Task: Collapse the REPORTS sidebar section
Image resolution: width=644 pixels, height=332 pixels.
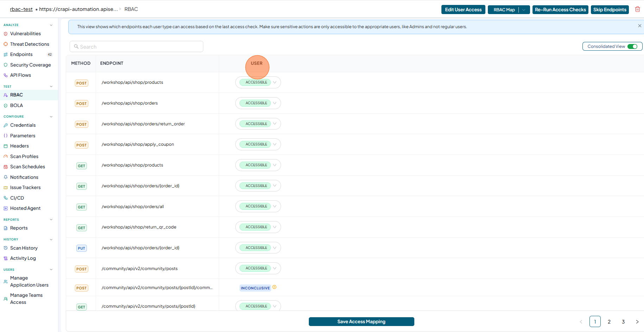Action: pos(51,220)
